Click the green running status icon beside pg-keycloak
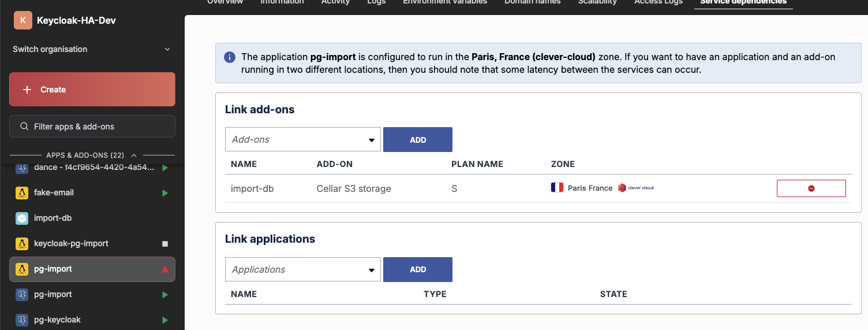 click(165, 320)
